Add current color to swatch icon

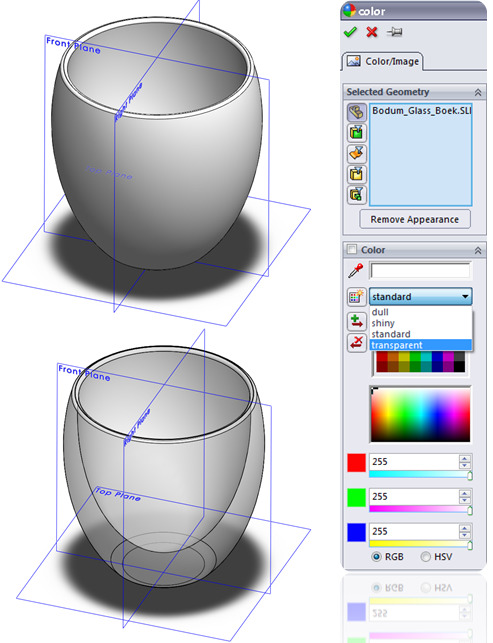356,321
